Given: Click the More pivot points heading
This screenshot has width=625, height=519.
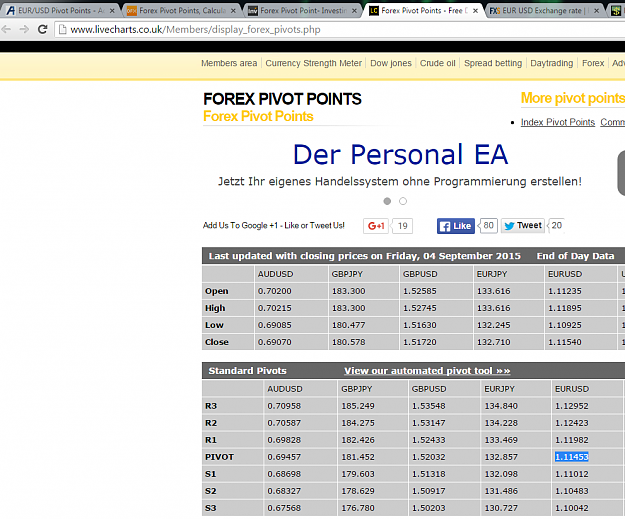Looking at the screenshot, I should coord(573,98).
